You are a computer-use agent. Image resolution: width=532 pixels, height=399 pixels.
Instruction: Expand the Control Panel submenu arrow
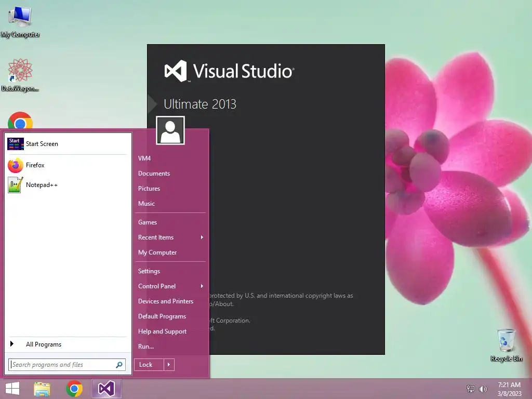coord(202,286)
